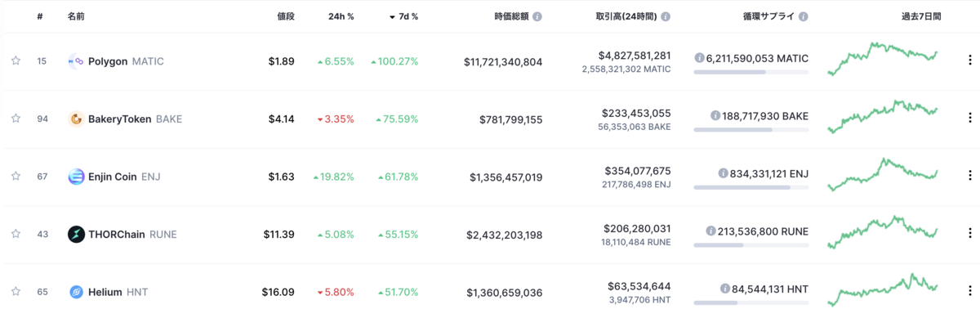The image size is (980, 318).
Task: Click the Helium logo icon
Action: click(x=76, y=292)
